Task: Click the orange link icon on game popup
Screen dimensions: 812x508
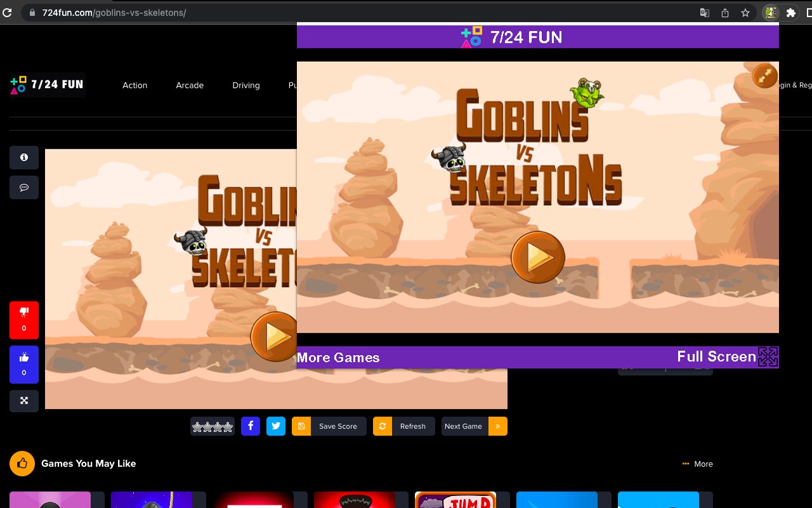Action: point(764,76)
